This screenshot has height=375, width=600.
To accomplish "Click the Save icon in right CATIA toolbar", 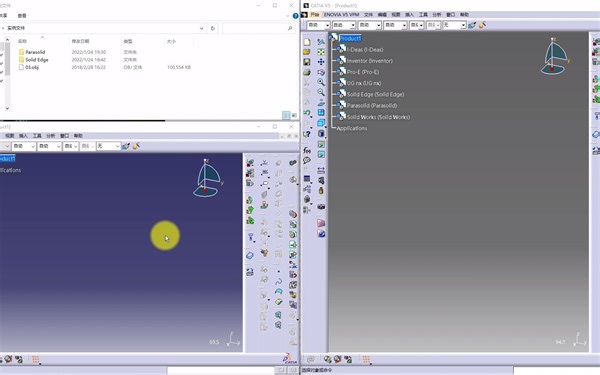I will tap(307, 62).
